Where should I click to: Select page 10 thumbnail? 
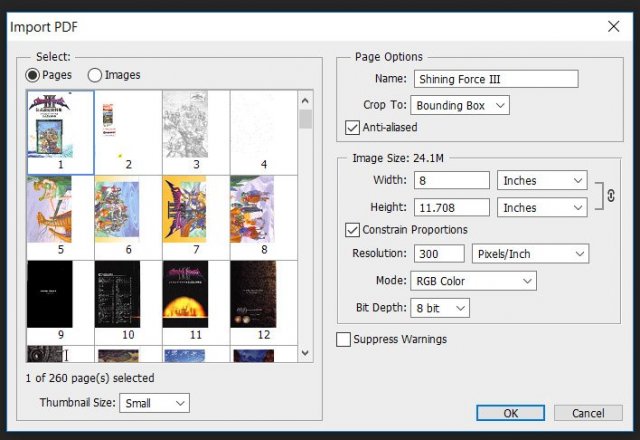tap(128, 302)
